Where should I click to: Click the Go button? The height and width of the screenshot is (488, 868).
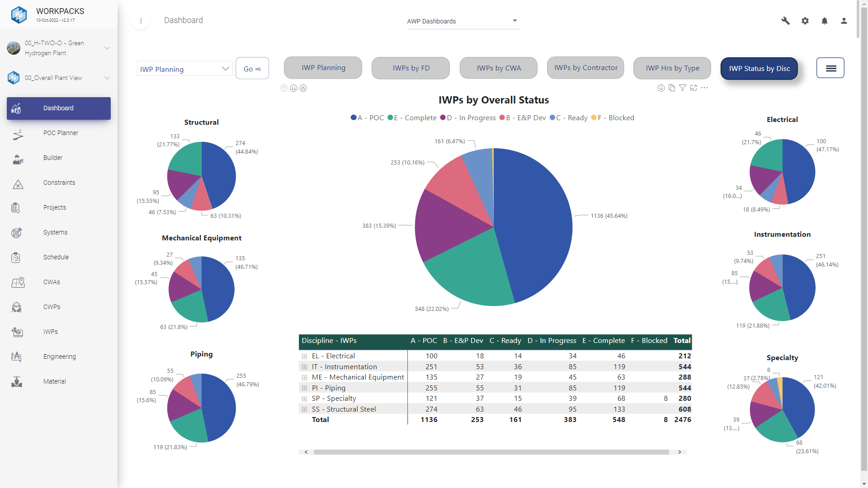click(252, 69)
